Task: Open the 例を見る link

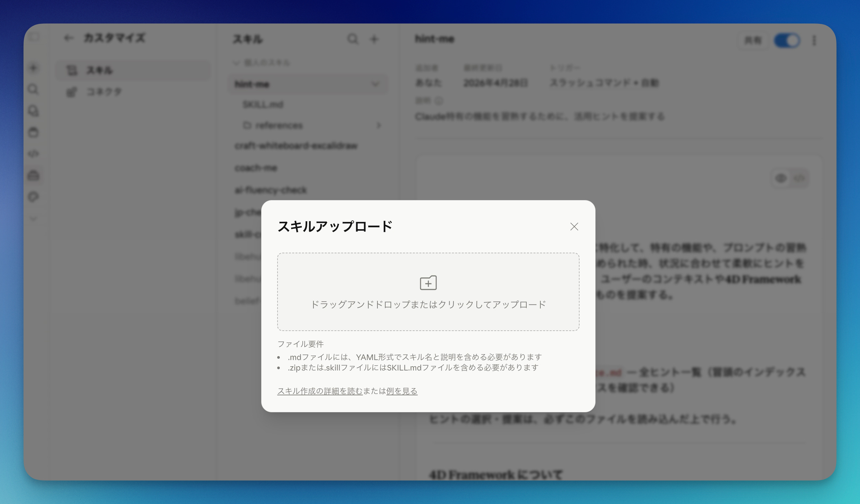Action: pyautogui.click(x=402, y=391)
